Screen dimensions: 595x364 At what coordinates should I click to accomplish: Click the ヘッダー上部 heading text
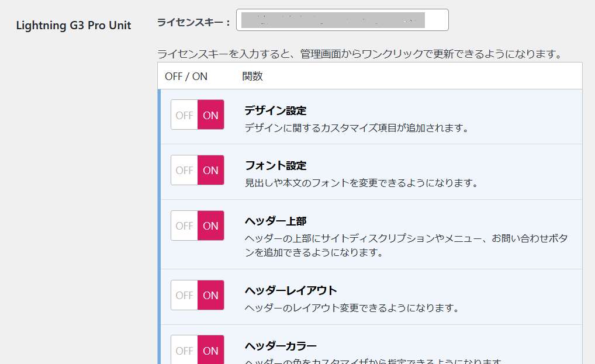click(x=275, y=221)
